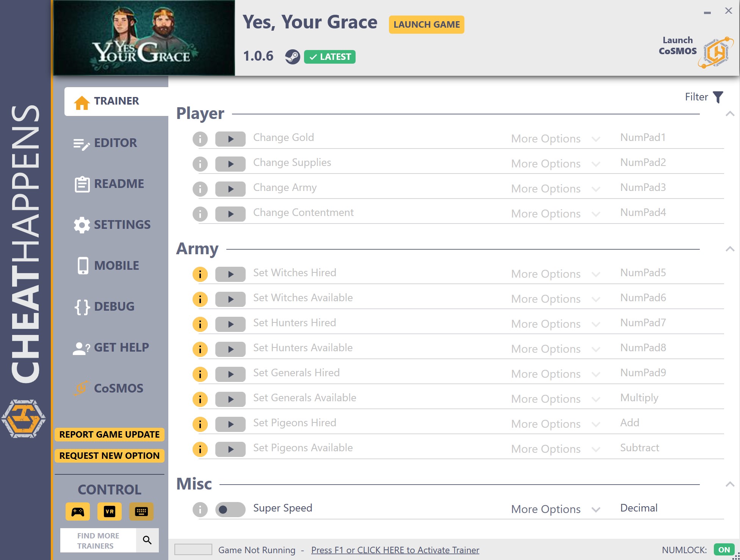Navigate to README section

[x=110, y=183]
